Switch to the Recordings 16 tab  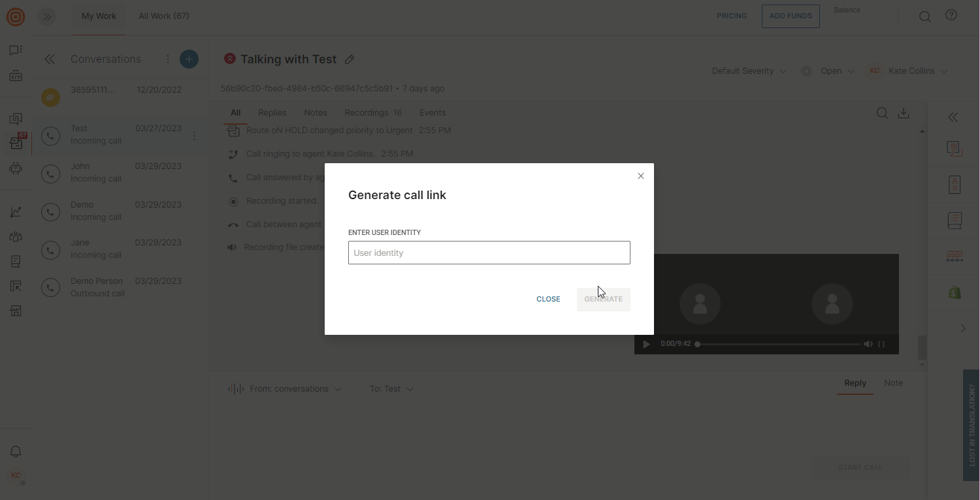373,113
